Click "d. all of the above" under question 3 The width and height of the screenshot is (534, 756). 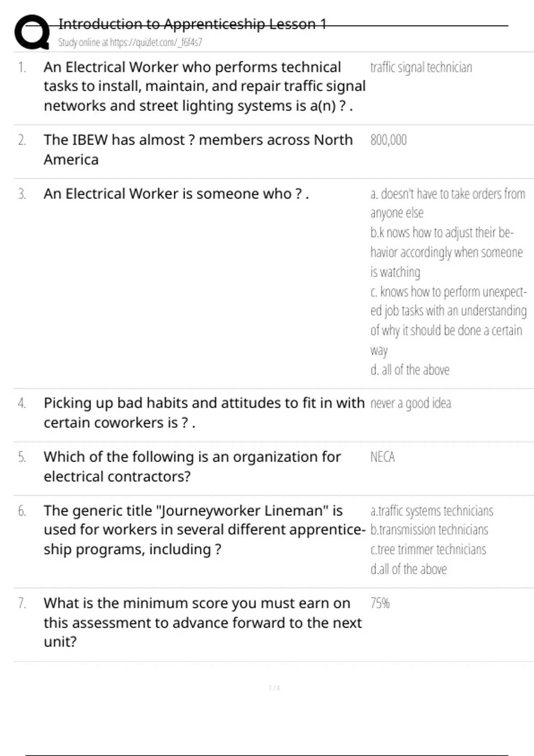click(410, 370)
